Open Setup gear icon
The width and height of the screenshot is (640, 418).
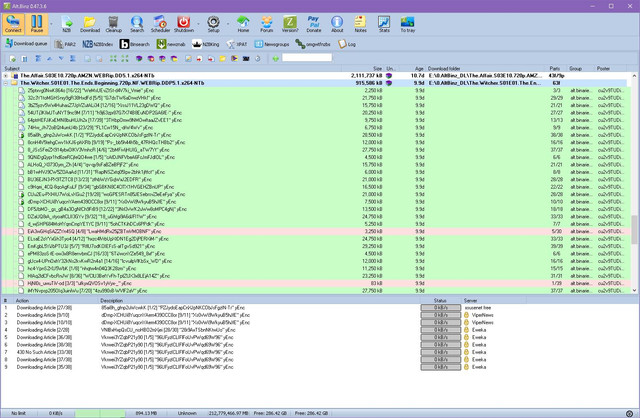click(x=213, y=24)
